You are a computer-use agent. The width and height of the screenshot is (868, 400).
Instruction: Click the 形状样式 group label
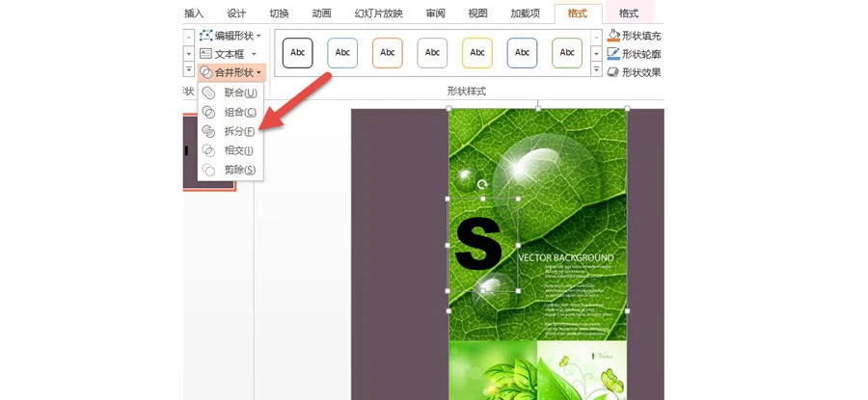[467, 92]
